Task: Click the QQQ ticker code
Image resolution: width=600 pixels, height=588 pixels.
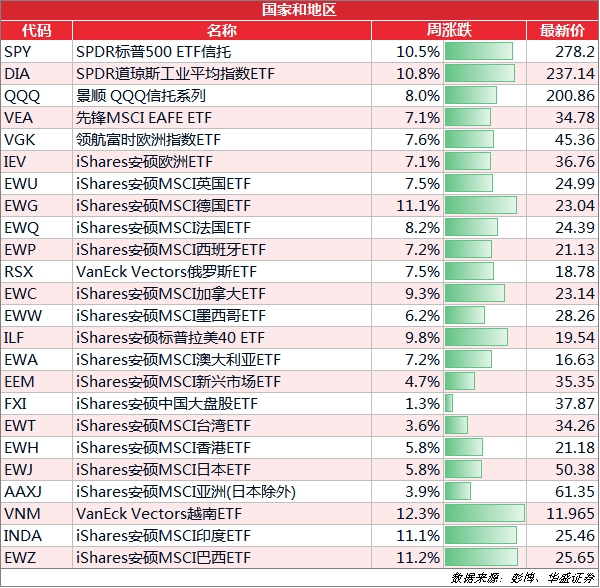Action: tap(22, 96)
